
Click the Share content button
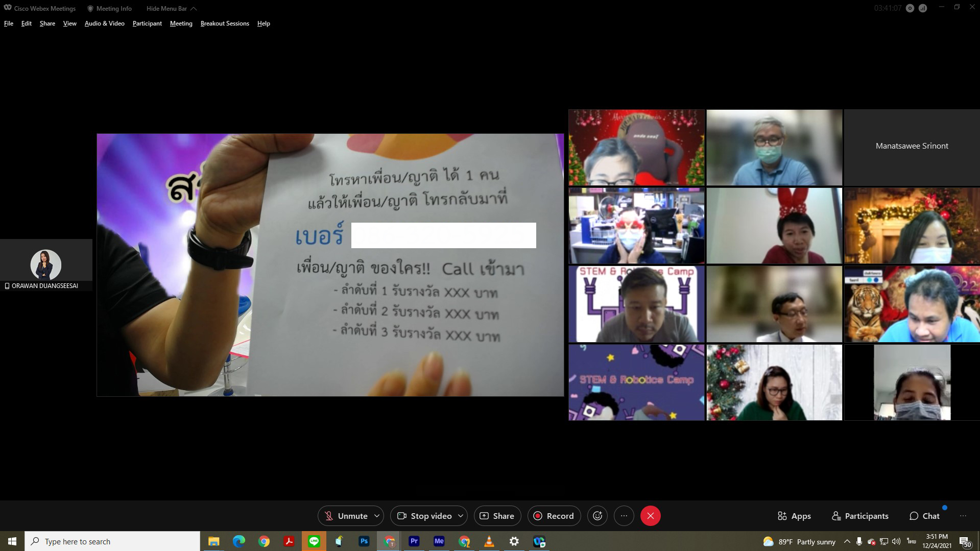tap(497, 516)
